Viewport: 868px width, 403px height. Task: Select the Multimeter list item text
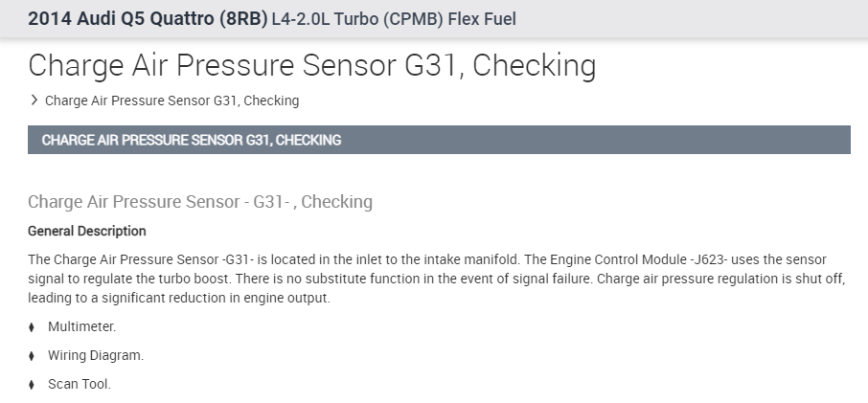click(81, 326)
